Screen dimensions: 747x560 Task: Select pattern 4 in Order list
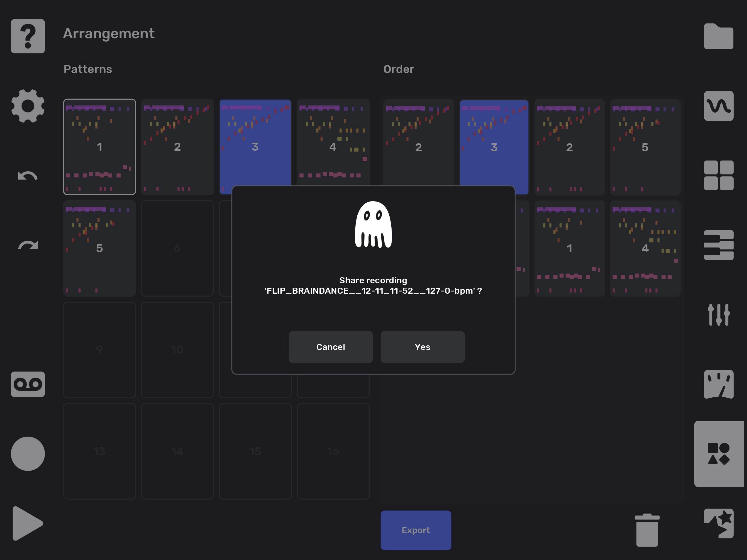(x=645, y=249)
